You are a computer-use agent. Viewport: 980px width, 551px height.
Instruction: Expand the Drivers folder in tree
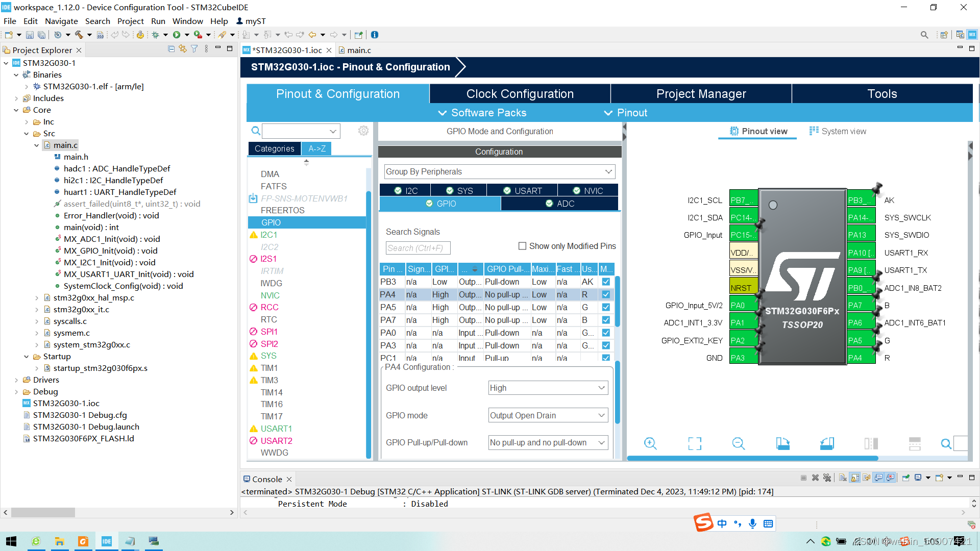point(16,380)
